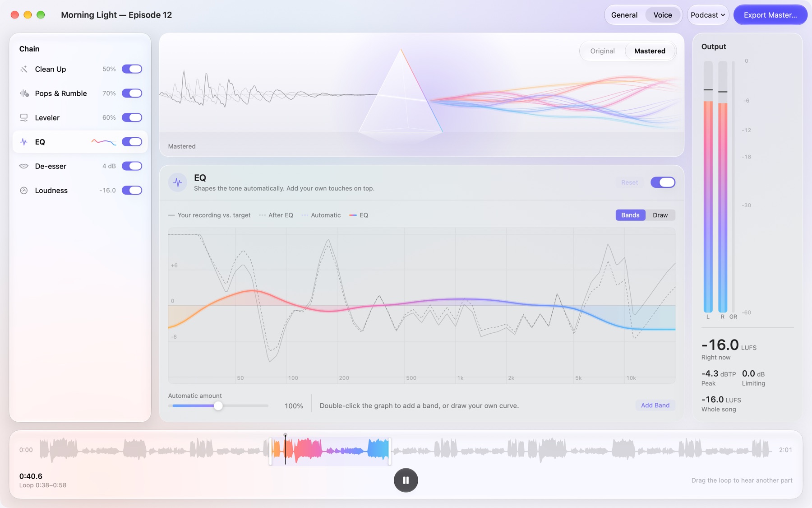Disable the Pops & Rumble switch
This screenshot has height=508, width=812.
point(132,93)
